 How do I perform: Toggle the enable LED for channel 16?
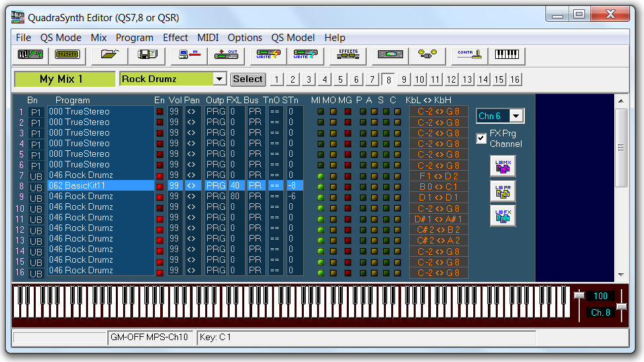pos(160,271)
